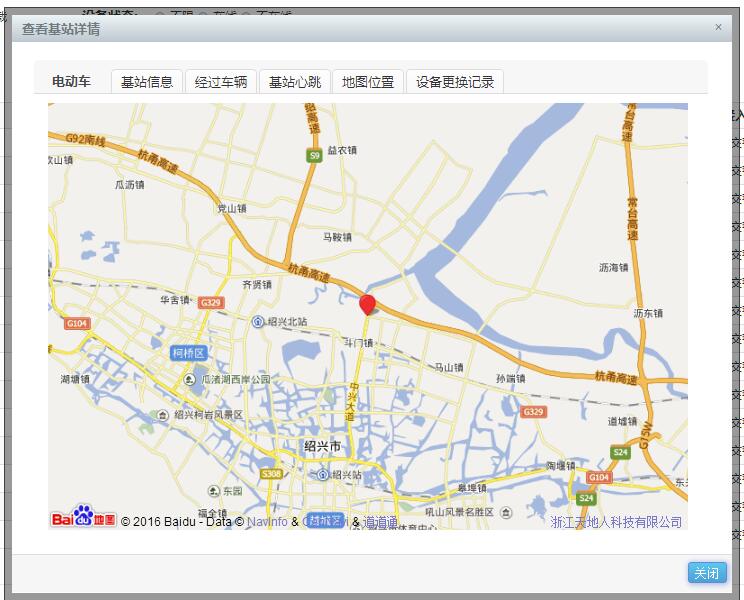Click the 电动车 heading label
Viewport: 744px width, 600px height.
(71, 82)
